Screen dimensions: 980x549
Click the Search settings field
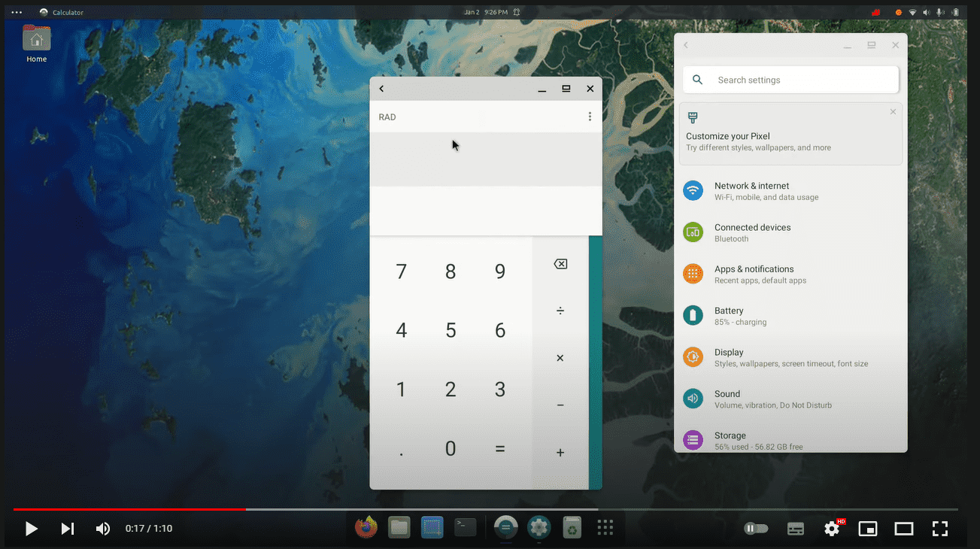(x=790, y=80)
